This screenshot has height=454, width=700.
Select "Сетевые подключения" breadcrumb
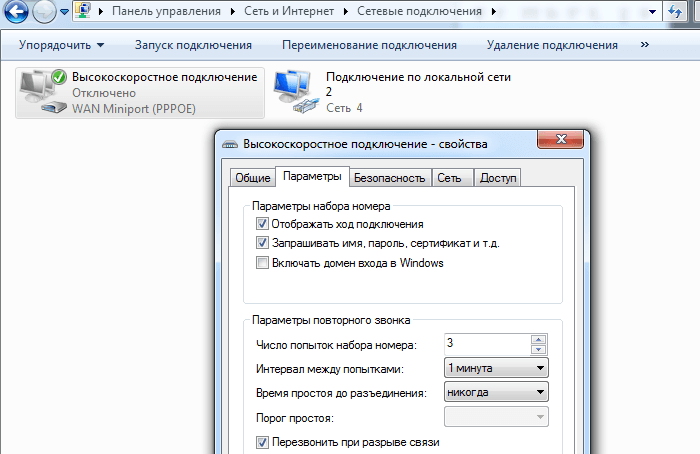point(419,11)
